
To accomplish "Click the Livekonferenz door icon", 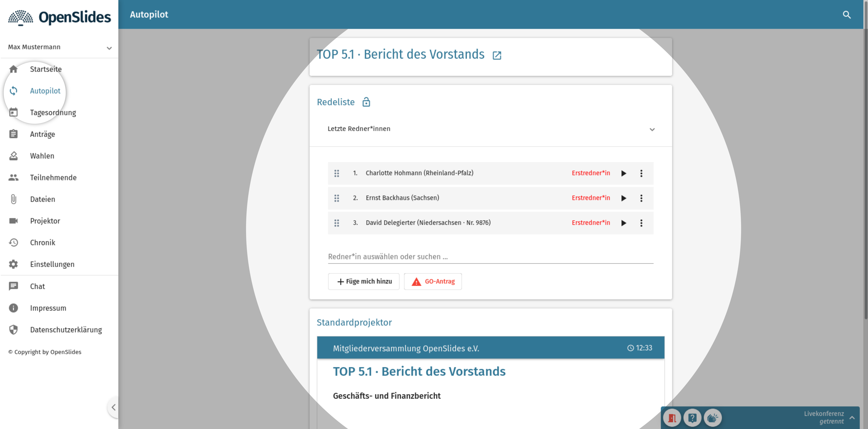I will pyautogui.click(x=672, y=418).
